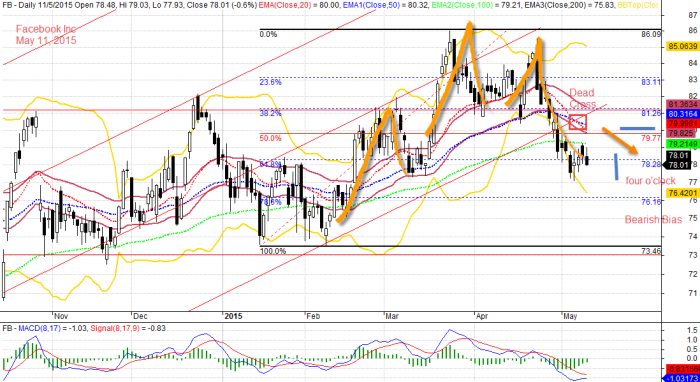This screenshot has width=700, height=382.
Task: Click the 74 tick on the price axis
Action: 693,236
